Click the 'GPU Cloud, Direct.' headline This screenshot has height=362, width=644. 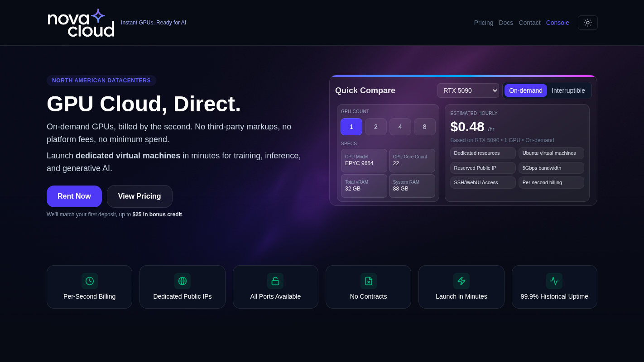[144, 104]
